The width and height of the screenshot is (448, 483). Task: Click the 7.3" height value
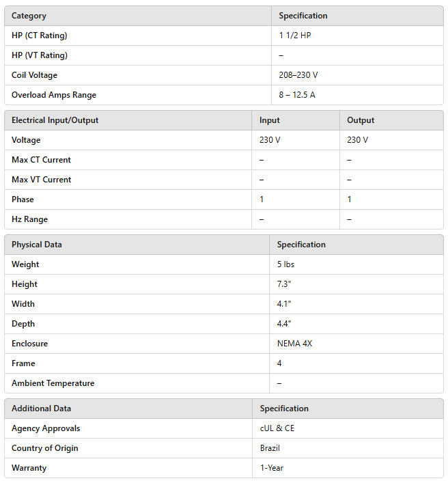282,284
